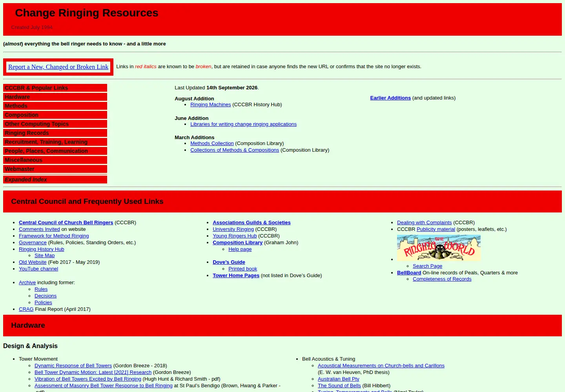Show the Expanded Index
The image size is (565, 392).
point(55,180)
